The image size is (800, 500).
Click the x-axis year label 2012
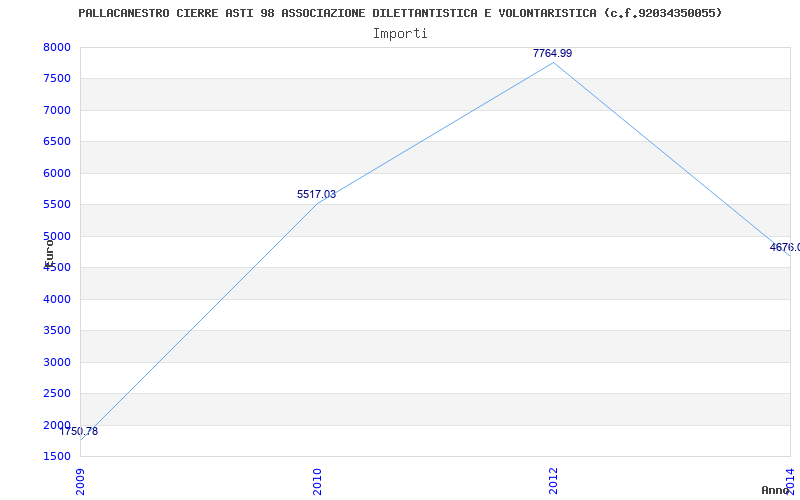pos(554,481)
